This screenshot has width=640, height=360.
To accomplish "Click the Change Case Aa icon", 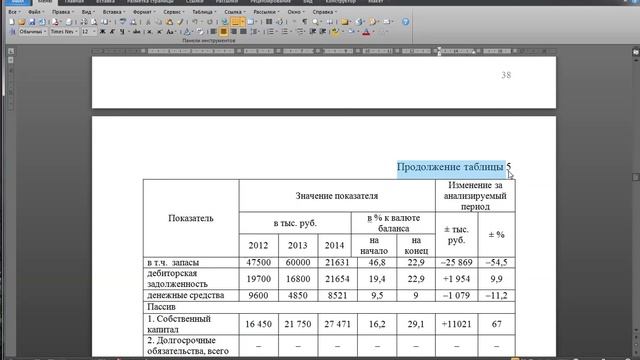I will [171, 31].
